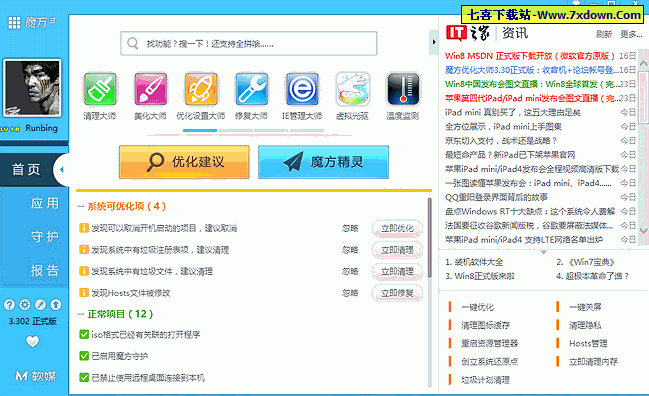Click 立即修复 for Hosts file
Viewport: 649px width, 396px height.
pos(397,293)
